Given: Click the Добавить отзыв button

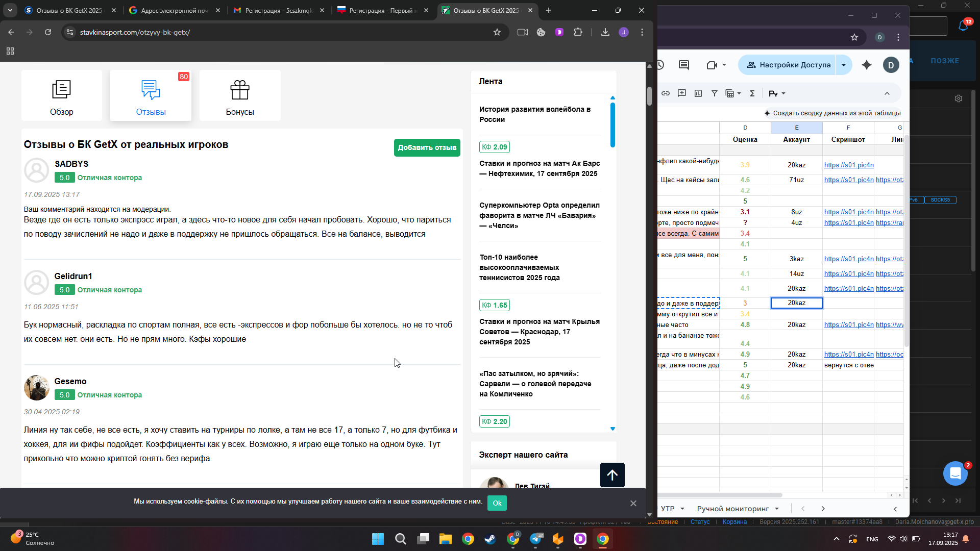Looking at the screenshot, I should point(427,147).
